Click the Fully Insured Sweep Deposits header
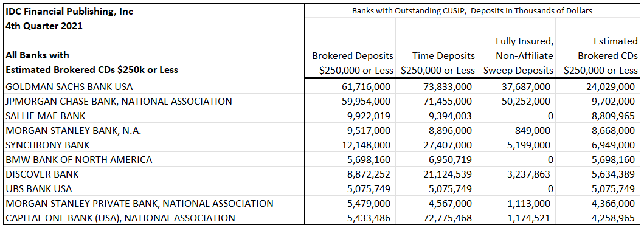 [518, 55]
